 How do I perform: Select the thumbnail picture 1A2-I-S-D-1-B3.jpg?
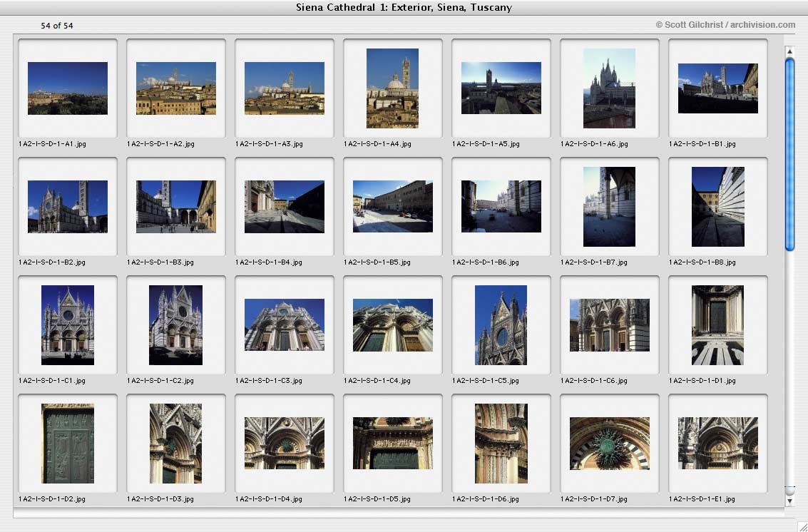(x=175, y=207)
